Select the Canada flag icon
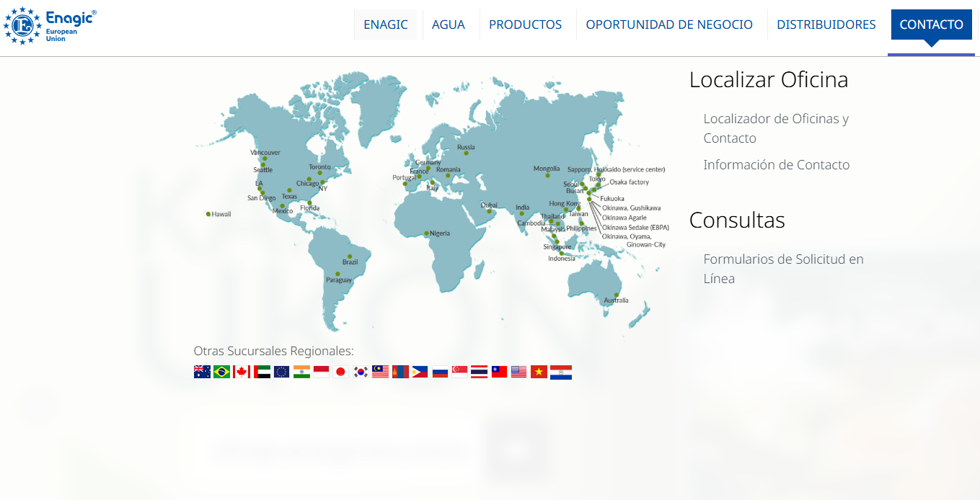The height and width of the screenshot is (500, 980). tap(242, 372)
